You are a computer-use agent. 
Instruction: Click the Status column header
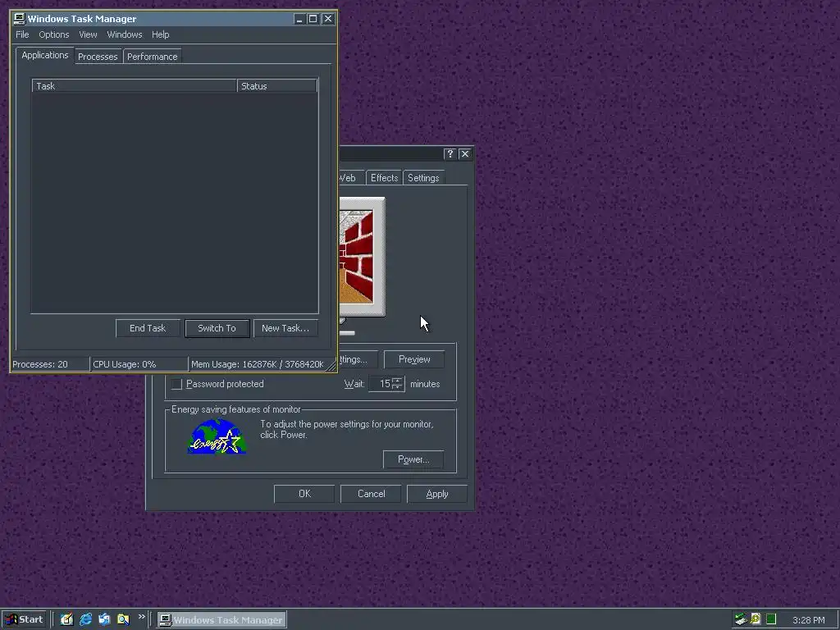[277, 85]
